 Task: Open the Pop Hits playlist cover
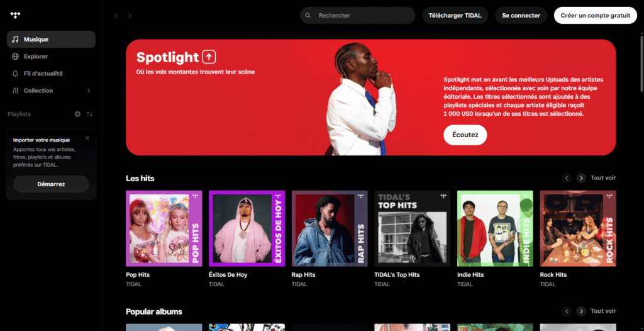pyautogui.click(x=164, y=228)
